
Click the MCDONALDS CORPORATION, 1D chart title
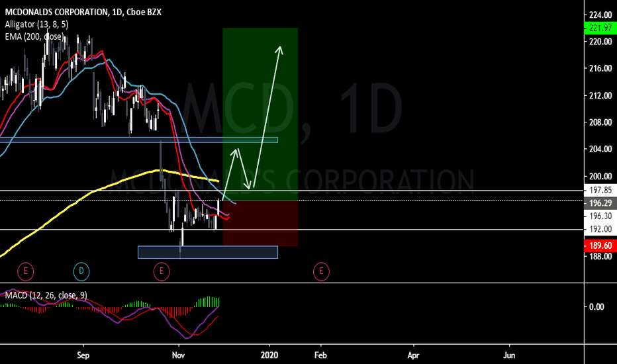pyautogui.click(x=83, y=12)
